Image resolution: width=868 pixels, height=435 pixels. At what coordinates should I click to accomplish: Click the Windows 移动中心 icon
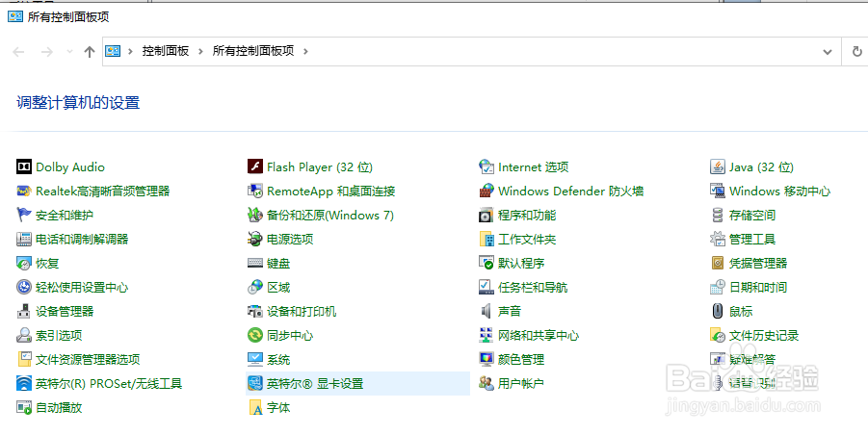click(x=718, y=191)
